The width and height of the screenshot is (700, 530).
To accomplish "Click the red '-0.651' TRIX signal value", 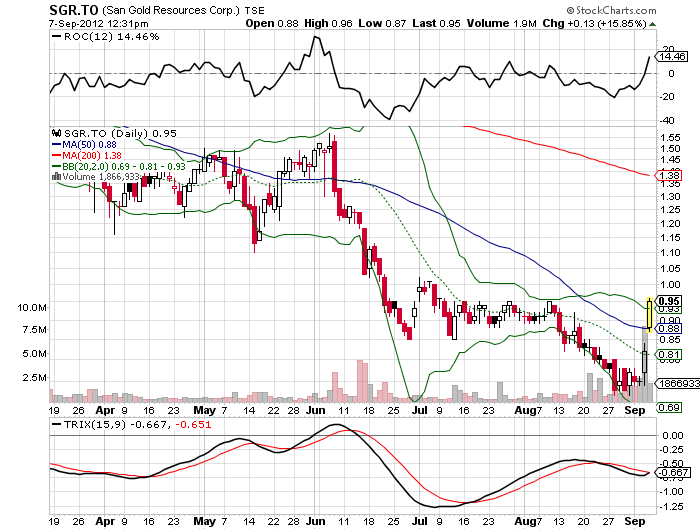I will [193, 424].
